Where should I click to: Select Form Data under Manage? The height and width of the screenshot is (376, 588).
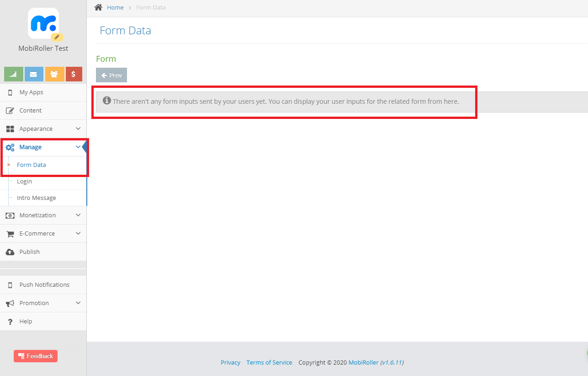point(32,165)
